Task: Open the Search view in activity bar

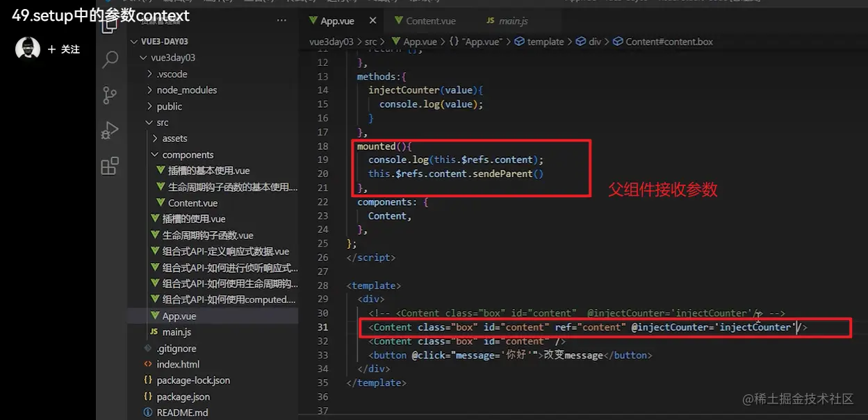Action: [x=110, y=60]
